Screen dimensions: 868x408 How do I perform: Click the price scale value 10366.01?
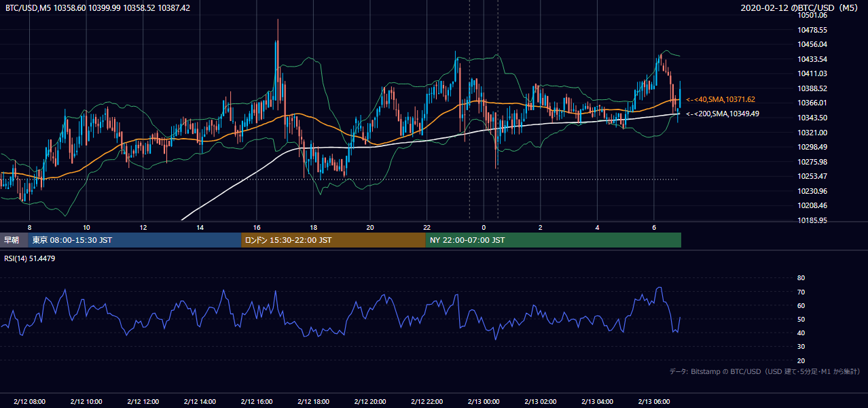(812, 103)
